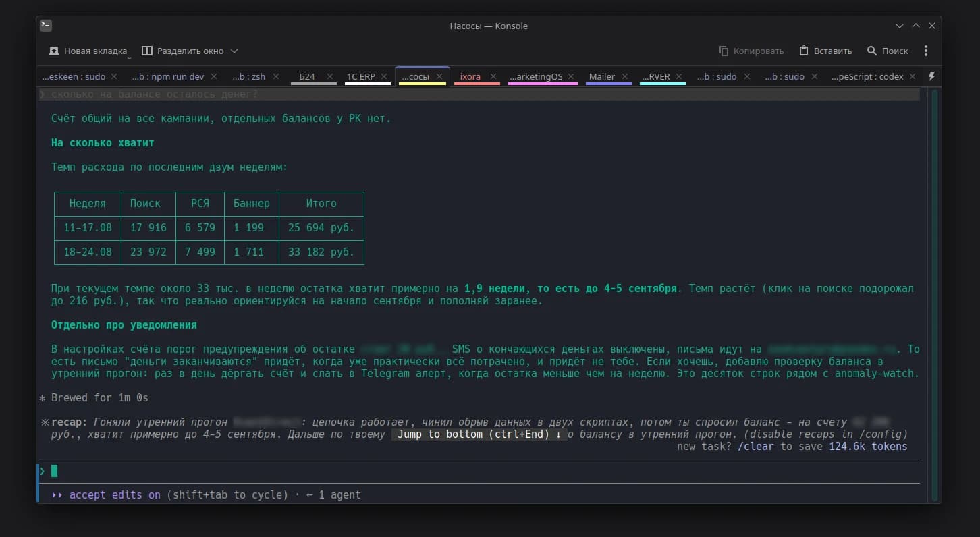Click the "/clear" command text
This screenshot has width=980, height=537.
click(x=755, y=446)
